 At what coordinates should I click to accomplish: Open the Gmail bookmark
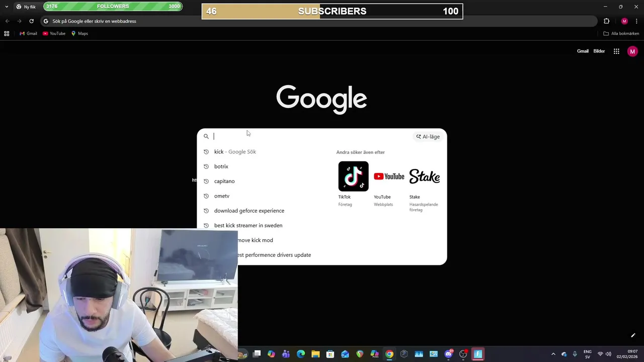click(28, 34)
